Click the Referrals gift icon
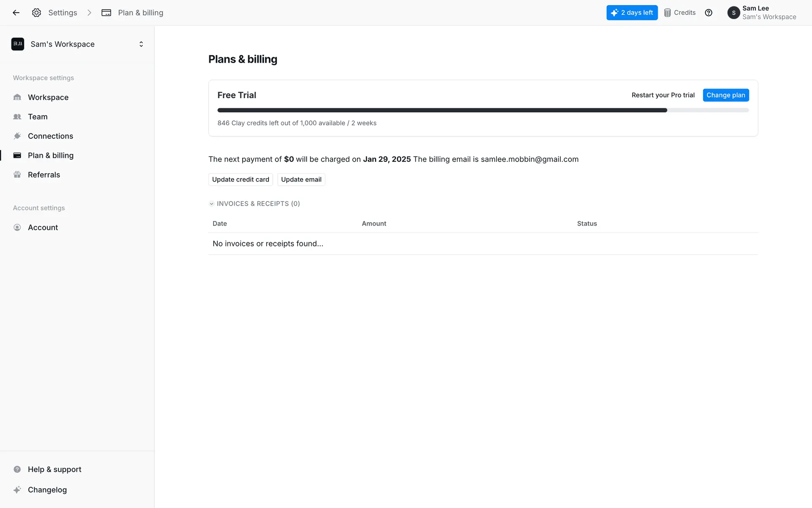 [x=17, y=175]
